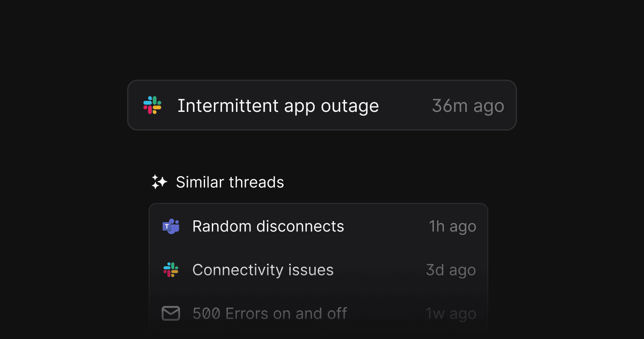Image resolution: width=644 pixels, height=339 pixels.
Task: Click the 1w ago timestamp
Action: tap(451, 314)
